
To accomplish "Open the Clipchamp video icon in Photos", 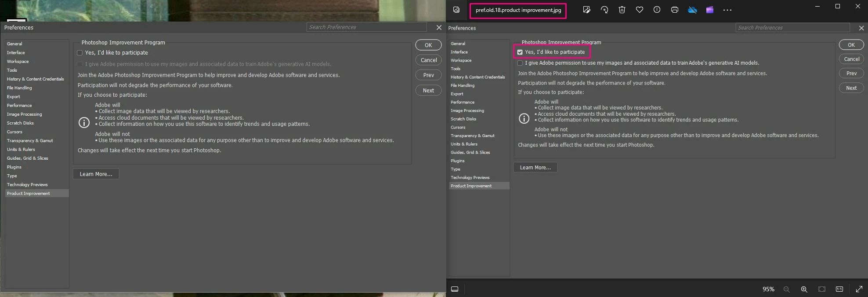I will coord(710,10).
